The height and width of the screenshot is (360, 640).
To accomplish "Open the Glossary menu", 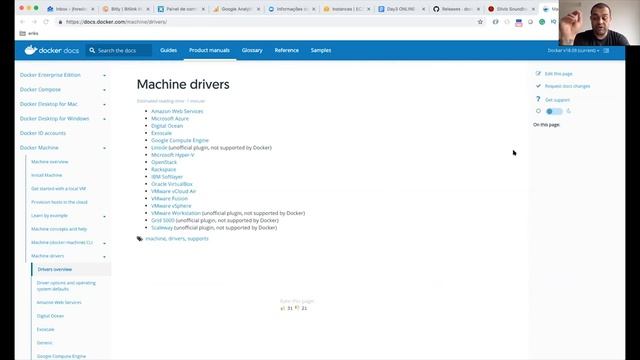I will pyautogui.click(x=252, y=50).
